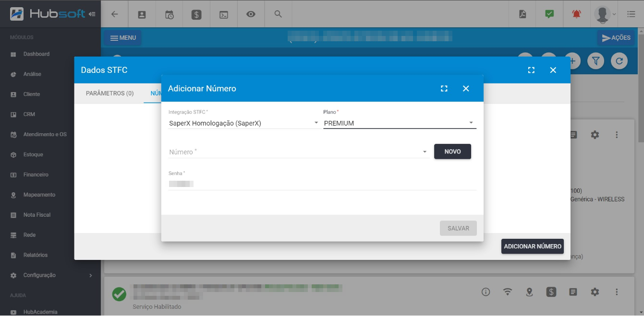
Task: Switch to the PARÂMETROS (0) tab
Action: tap(109, 94)
